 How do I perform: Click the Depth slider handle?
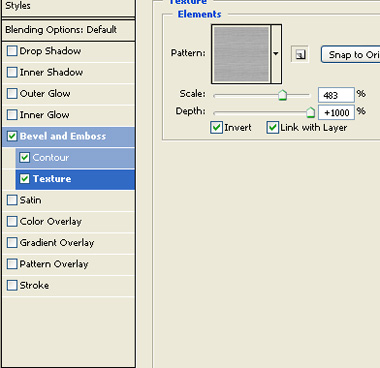(x=310, y=113)
